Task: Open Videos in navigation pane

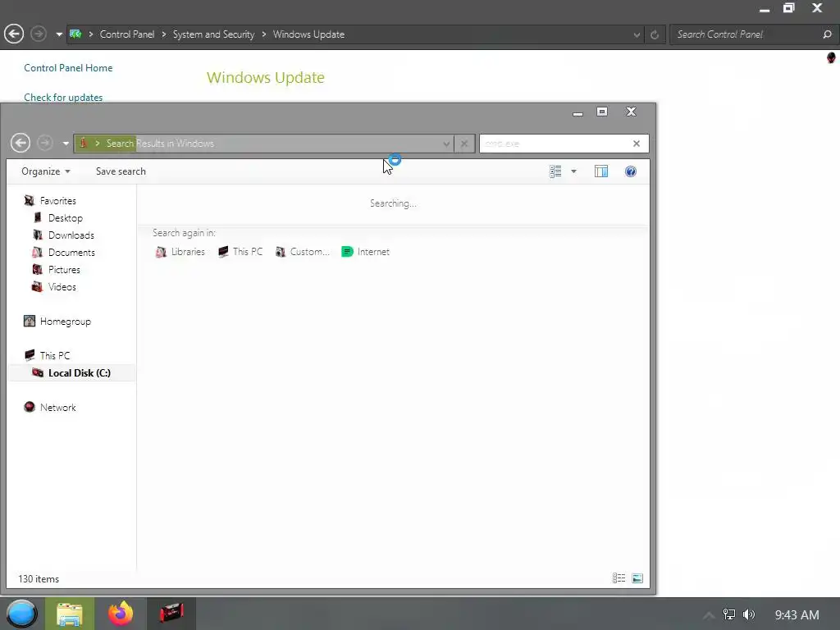Action: [x=62, y=286]
